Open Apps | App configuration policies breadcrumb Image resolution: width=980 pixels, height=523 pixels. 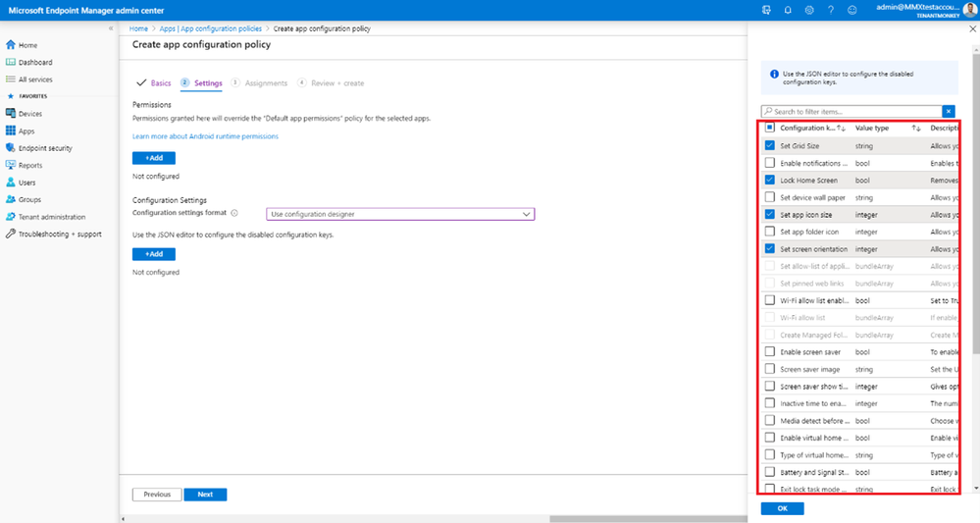coord(211,28)
